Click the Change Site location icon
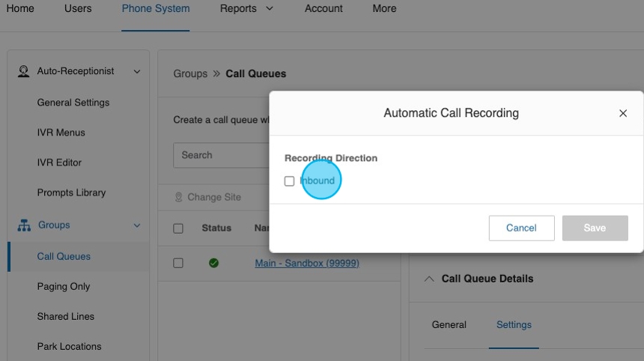Screen dimensions: 644x361 coord(179,197)
